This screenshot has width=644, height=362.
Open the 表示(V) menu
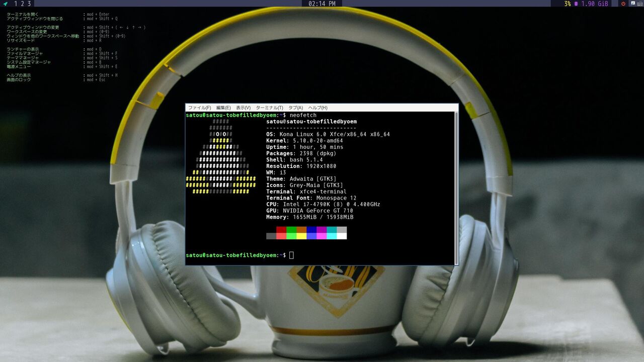coord(243,108)
